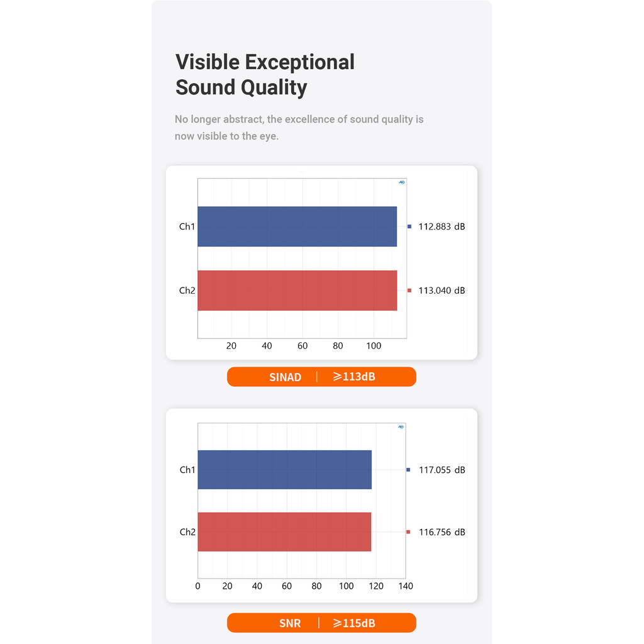
Task: Click the 140 tick on SNR axis
Action: pos(406,586)
